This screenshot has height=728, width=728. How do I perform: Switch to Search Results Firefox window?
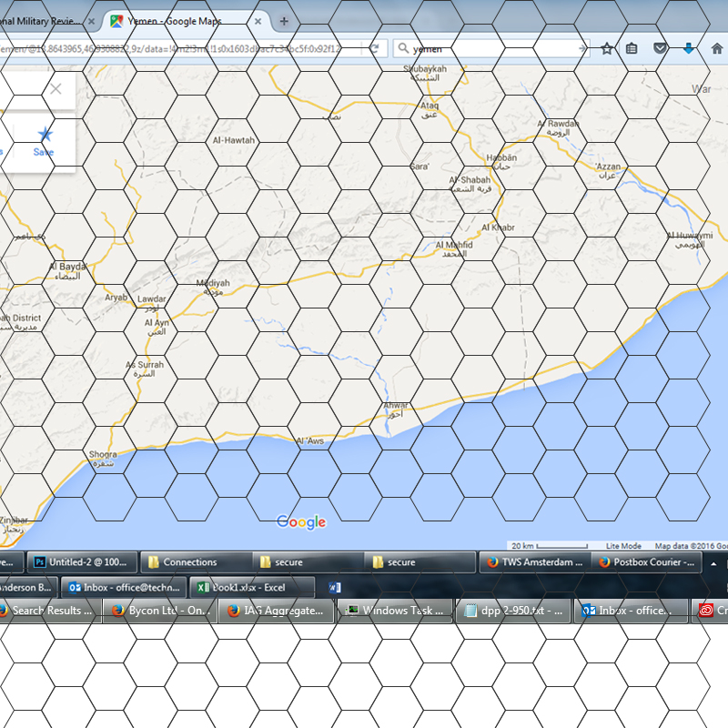50,611
